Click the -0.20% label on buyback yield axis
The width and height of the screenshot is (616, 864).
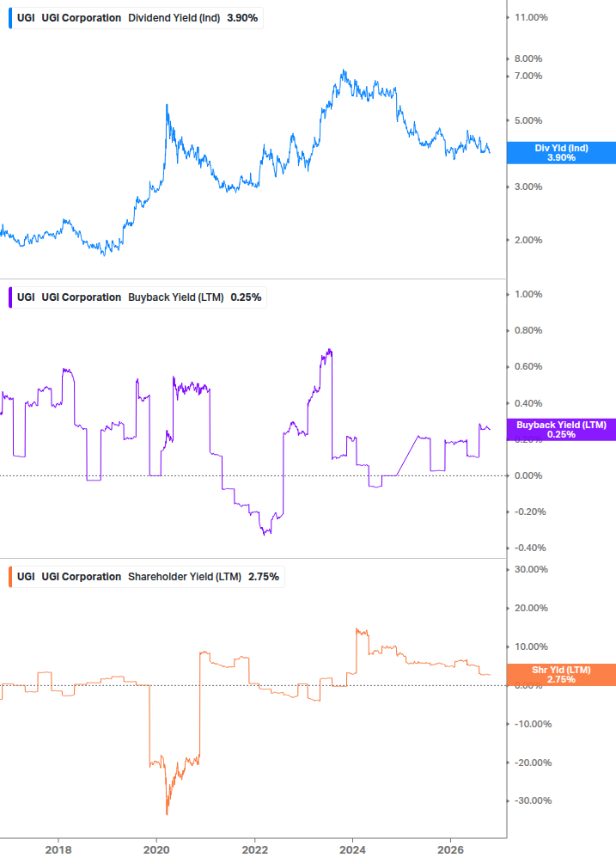(530, 512)
